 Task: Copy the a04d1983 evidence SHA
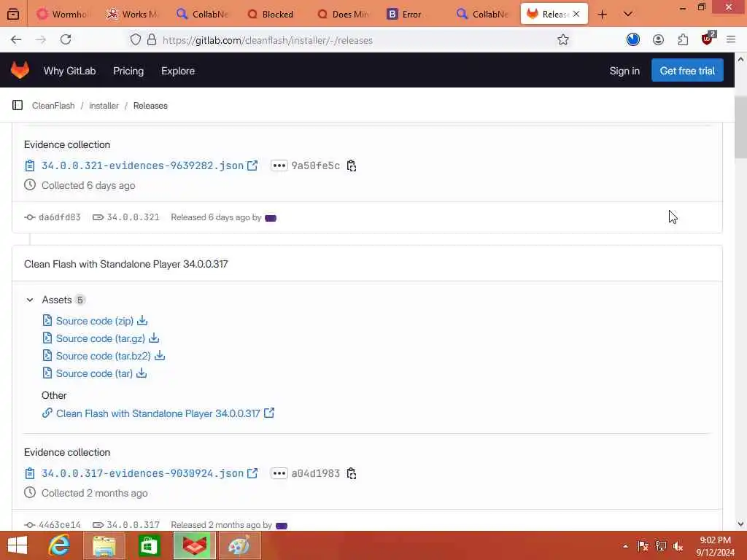point(352,473)
